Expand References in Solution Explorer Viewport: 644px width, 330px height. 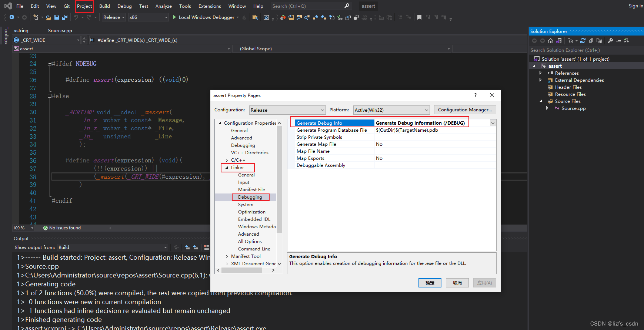pyautogui.click(x=540, y=73)
